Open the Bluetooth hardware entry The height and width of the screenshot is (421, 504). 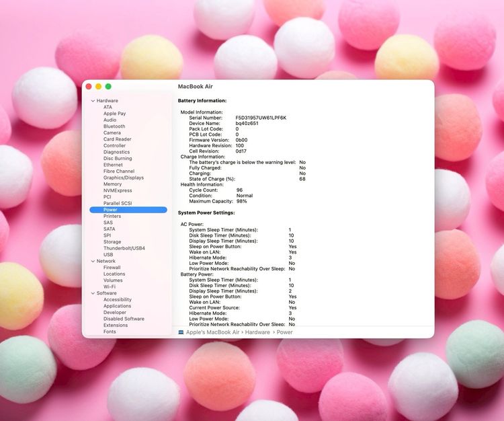tap(114, 126)
